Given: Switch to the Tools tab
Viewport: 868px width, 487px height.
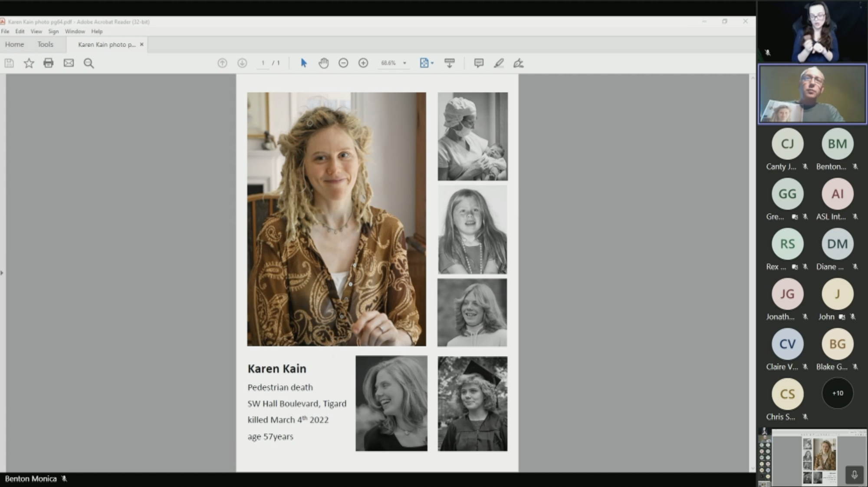Looking at the screenshot, I should coord(45,44).
